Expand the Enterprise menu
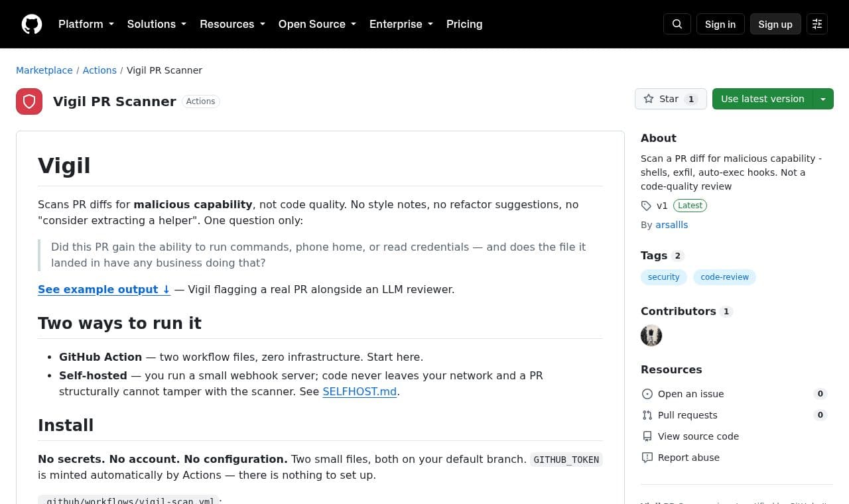The image size is (849, 504). pos(401,24)
